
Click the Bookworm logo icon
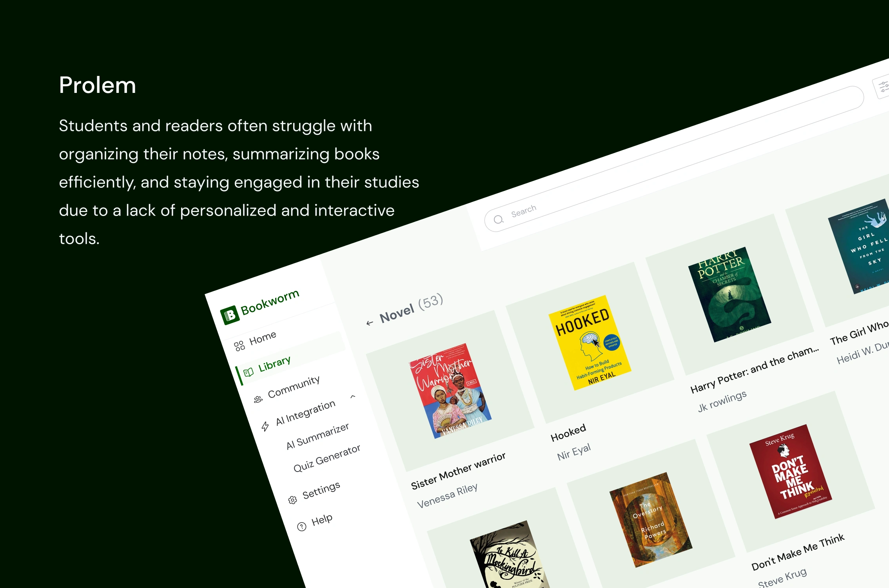(x=230, y=315)
